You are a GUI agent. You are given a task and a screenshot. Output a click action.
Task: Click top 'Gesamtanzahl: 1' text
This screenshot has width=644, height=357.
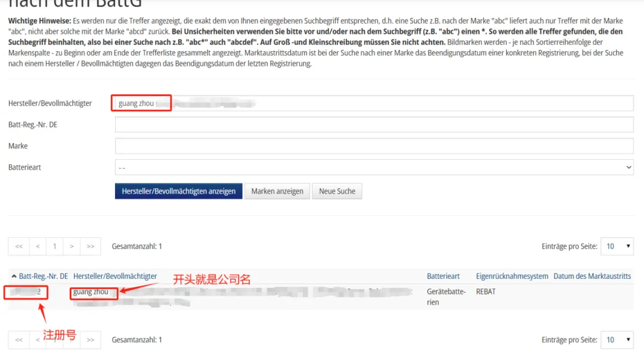click(x=137, y=246)
